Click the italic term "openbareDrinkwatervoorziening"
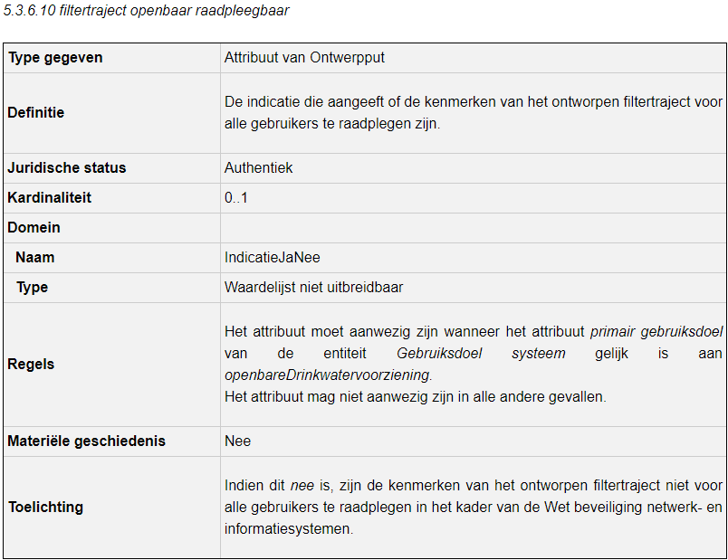 [328, 375]
